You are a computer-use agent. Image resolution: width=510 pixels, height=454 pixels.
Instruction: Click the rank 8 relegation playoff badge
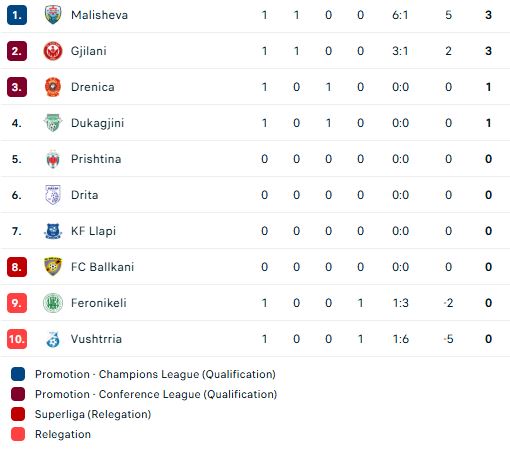coord(17,267)
